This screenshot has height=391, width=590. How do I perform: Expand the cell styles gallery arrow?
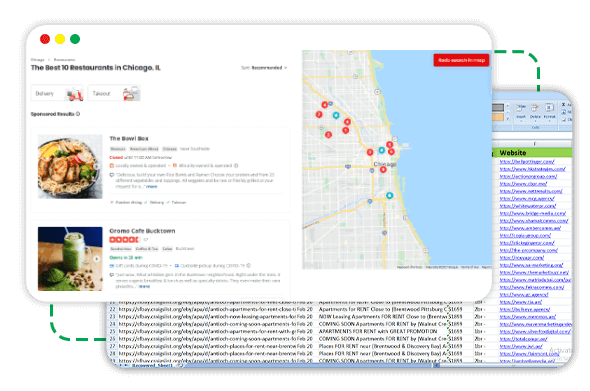[507, 119]
